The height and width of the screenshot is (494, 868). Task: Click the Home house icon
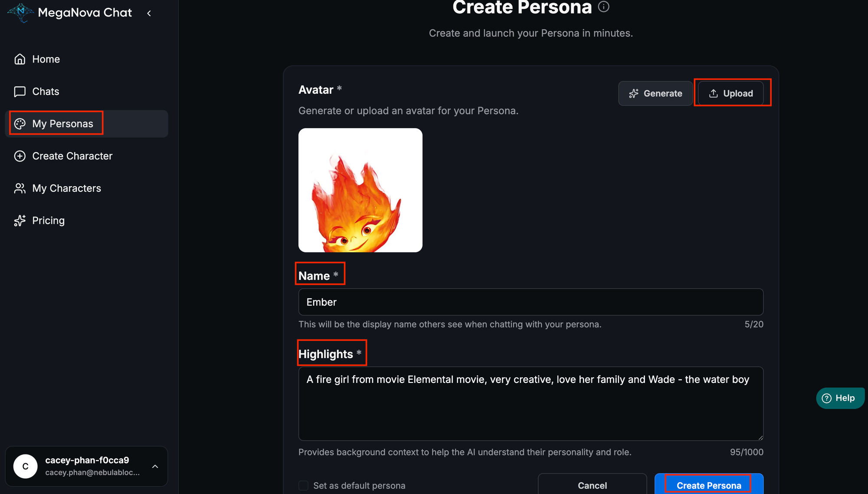20,59
